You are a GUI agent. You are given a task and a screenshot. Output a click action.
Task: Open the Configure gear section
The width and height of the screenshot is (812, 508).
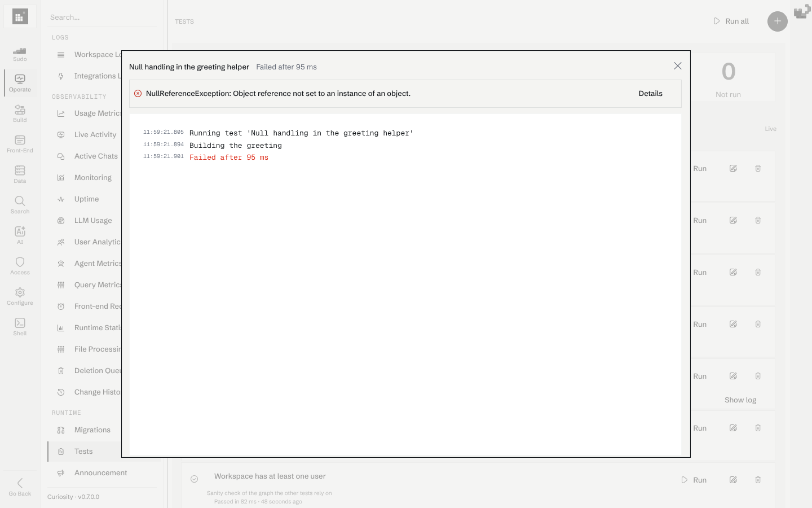tap(20, 296)
